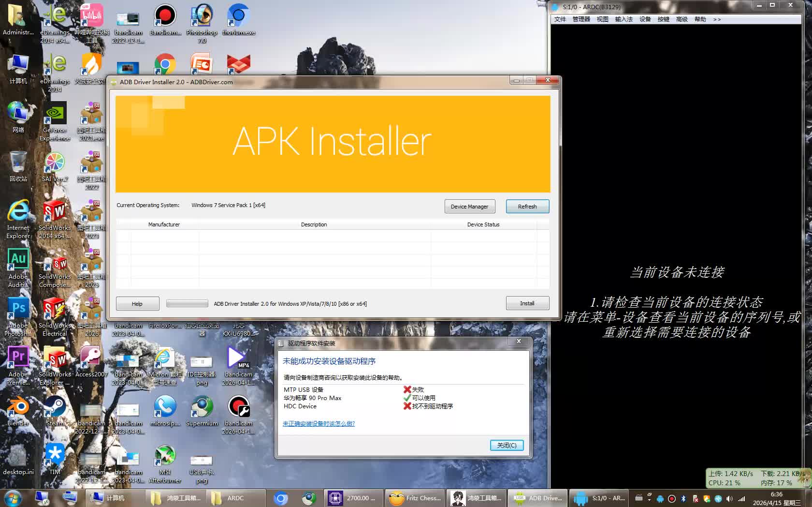Image resolution: width=812 pixels, height=507 pixels.
Task: Click the Bandicam record tray icon
Action: coord(672,498)
